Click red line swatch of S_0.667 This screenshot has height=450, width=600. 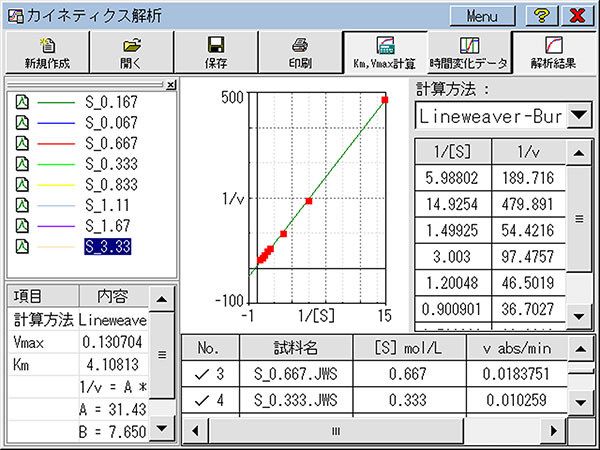click(x=56, y=144)
